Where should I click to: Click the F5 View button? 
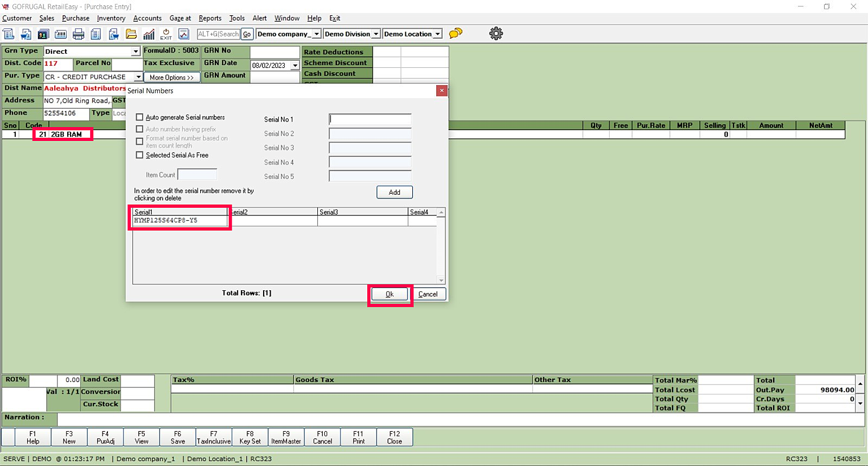pos(142,437)
